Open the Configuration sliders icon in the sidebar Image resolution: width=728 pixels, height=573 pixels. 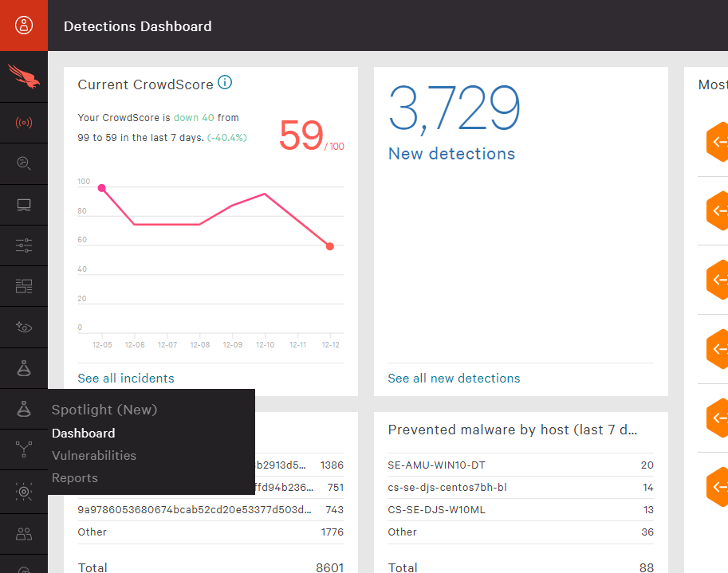click(24, 245)
